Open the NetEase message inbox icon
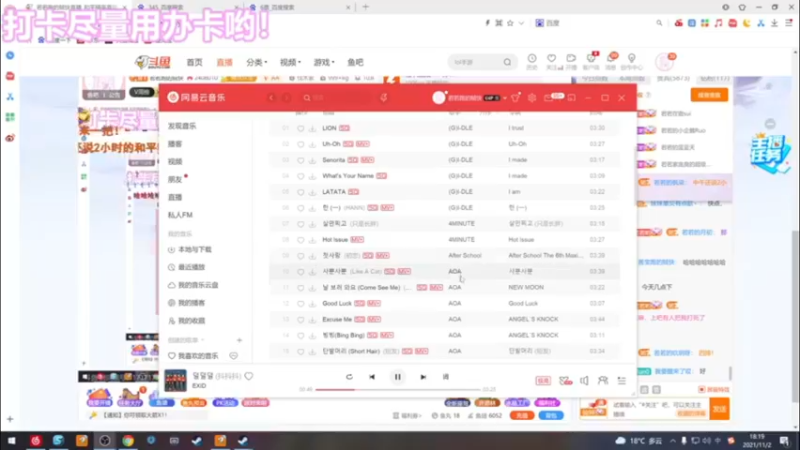Screen dimensions: 800x450 (x=549, y=97)
